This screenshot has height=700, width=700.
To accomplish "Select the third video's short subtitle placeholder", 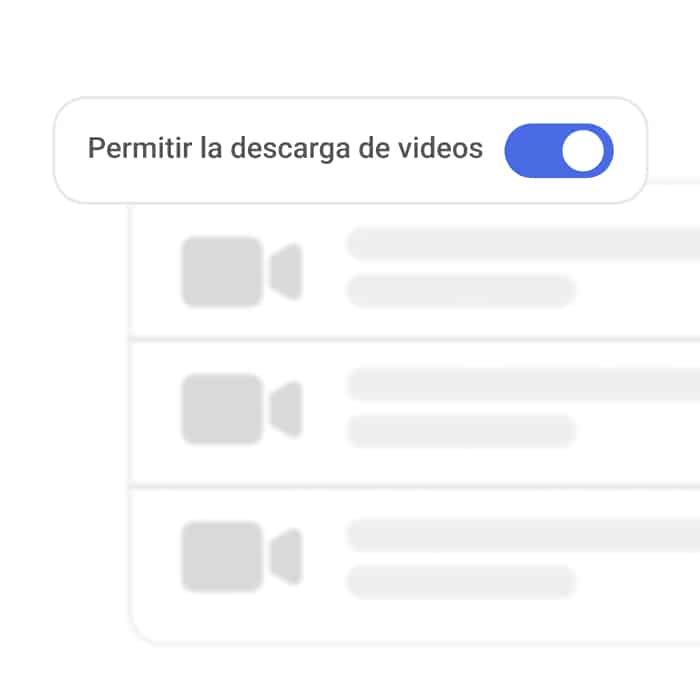I will (461, 582).
